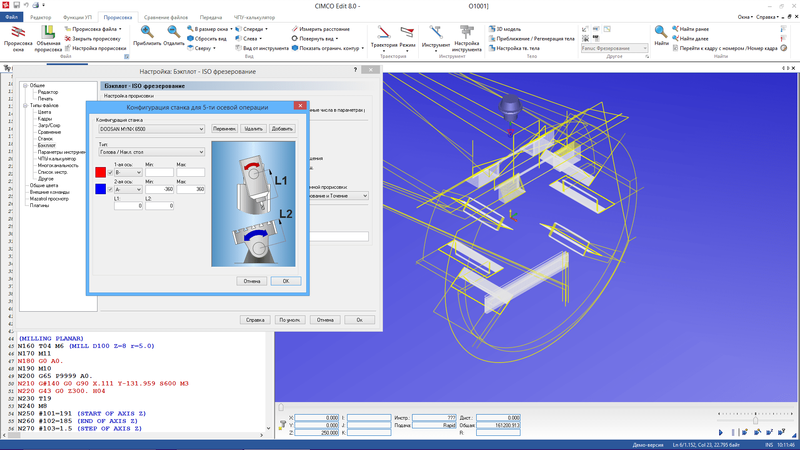This screenshot has height=450, width=800.
Task: Switch to the Редактор ribbon tab
Action: tap(42, 18)
